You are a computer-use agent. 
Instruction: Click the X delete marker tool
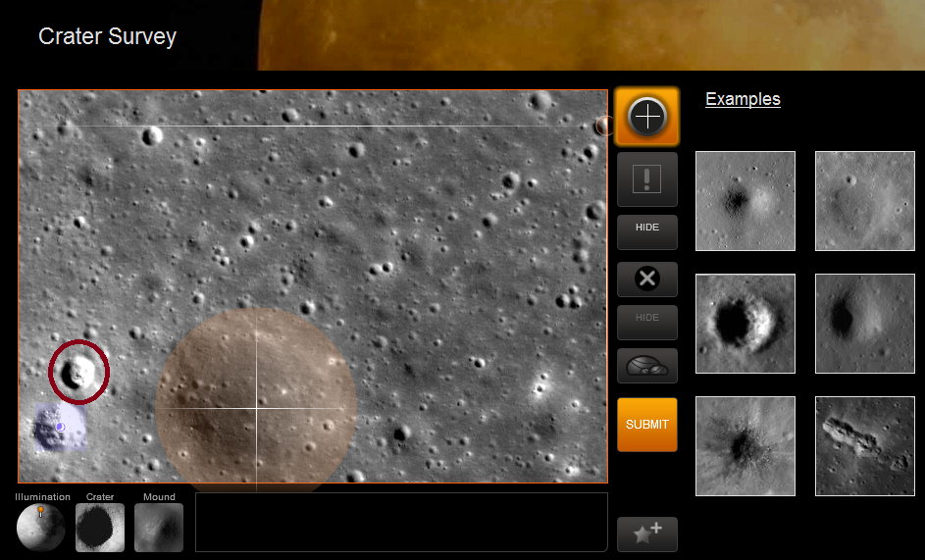click(646, 279)
